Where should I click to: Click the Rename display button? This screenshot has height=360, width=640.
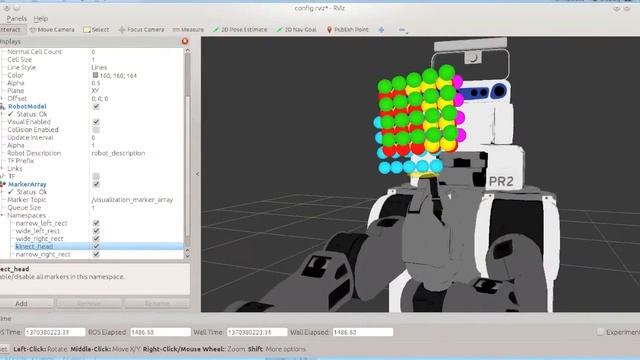(157, 303)
